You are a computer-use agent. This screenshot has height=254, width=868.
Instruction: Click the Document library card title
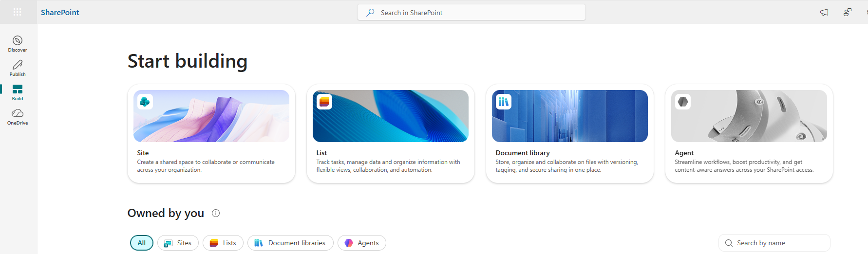point(523,153)
